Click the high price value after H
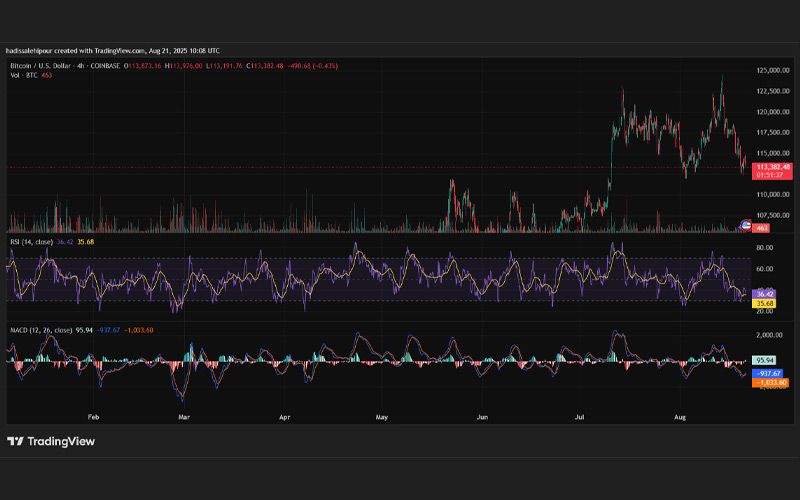Image resolution: width=800 pixels, height=500 pixels. pyautogui.click(x=186, y=66)
